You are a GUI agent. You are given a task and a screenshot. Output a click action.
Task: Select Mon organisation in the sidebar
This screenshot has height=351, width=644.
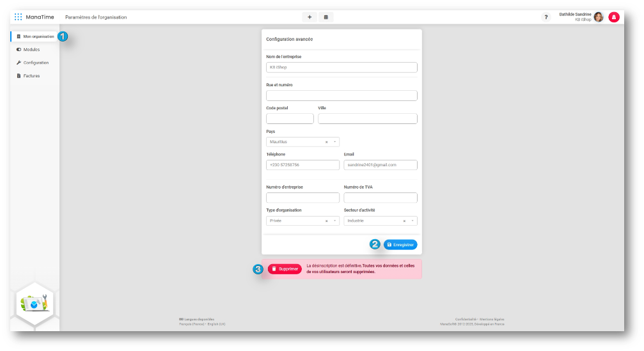[35, 36]
